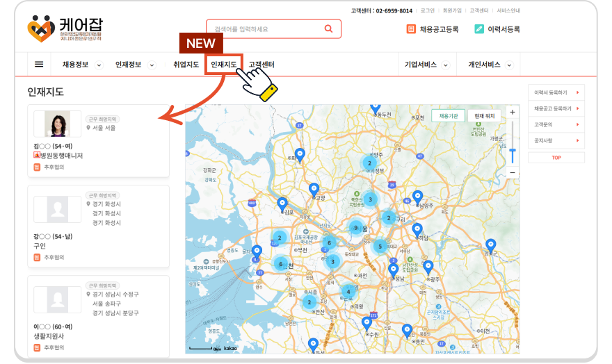This screenshot has width=612, height=364.
Task: Click map pin at 파주
Action: point(300,155)
